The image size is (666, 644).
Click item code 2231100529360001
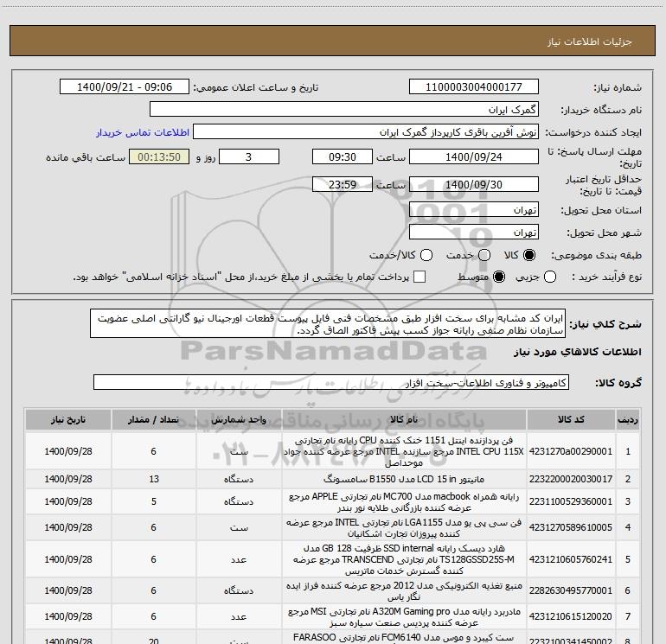pos(571,501)
